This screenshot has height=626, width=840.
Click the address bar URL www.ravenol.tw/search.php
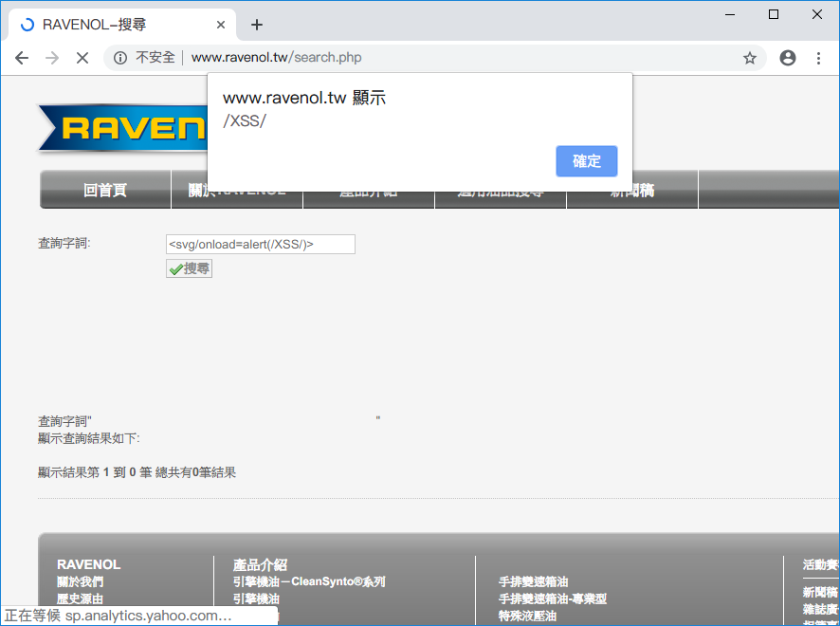click(277, 57)
